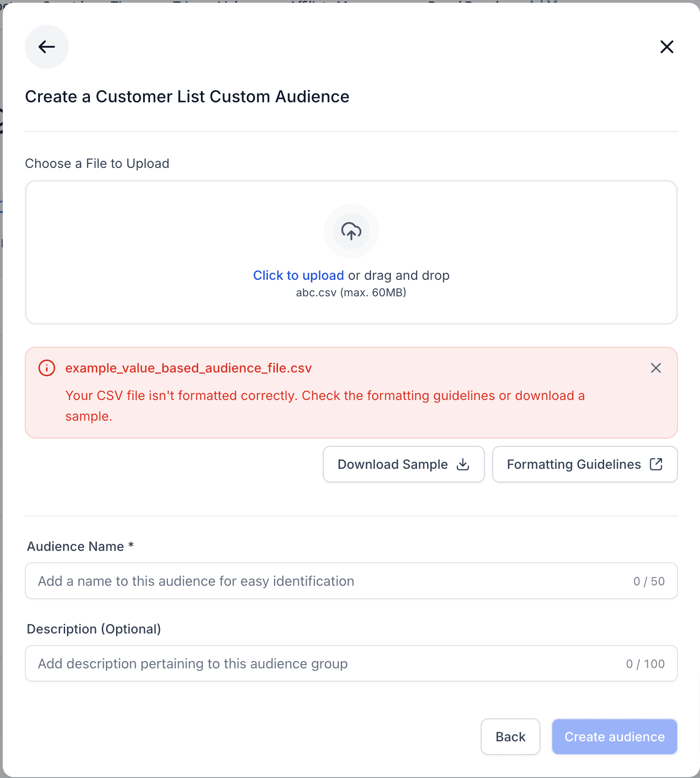Click the 0 / 100 character counter

(645, 664)
